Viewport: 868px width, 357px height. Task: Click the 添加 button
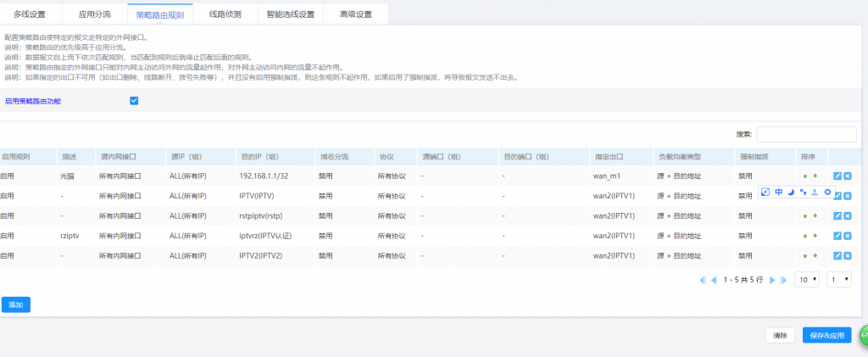(15, 304)
